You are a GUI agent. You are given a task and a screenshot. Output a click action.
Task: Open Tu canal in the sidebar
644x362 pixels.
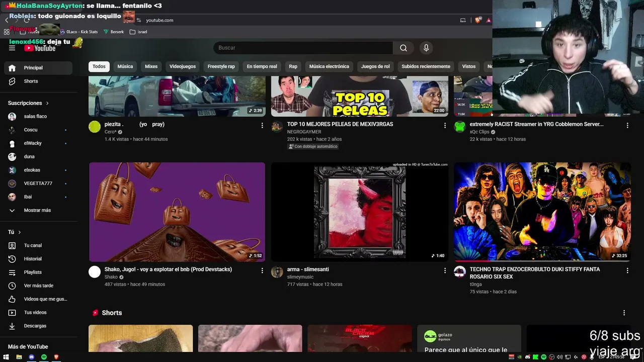38,245
